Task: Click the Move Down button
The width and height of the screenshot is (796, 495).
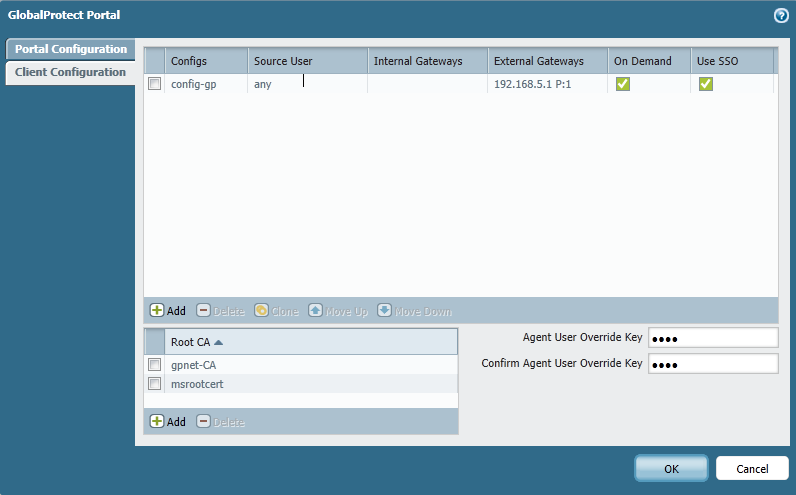Action: (x=414, y=311)
